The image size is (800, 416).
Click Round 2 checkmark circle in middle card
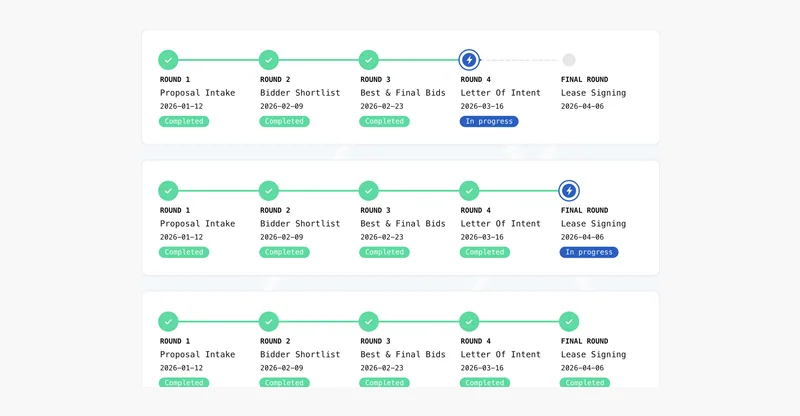tap(269, 191)
